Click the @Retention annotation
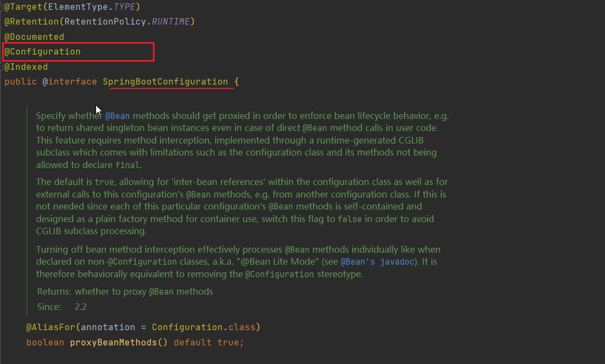 pyautogui.click(x=31, y=22)
